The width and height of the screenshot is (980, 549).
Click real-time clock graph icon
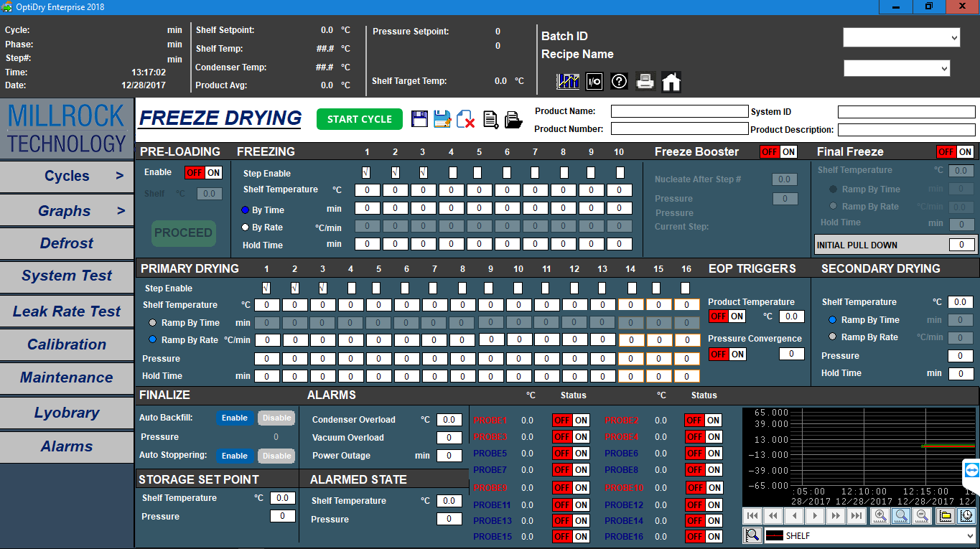click(966, 515)
